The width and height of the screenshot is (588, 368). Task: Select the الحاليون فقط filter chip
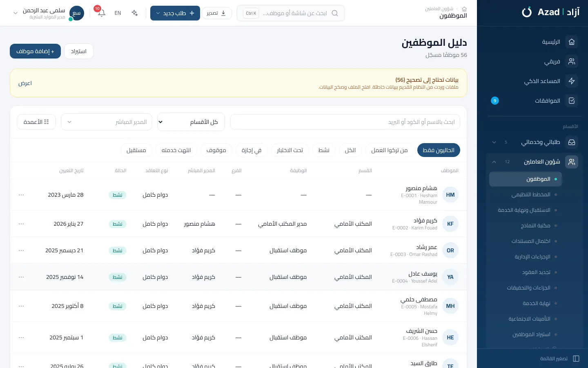coord(439,150)
